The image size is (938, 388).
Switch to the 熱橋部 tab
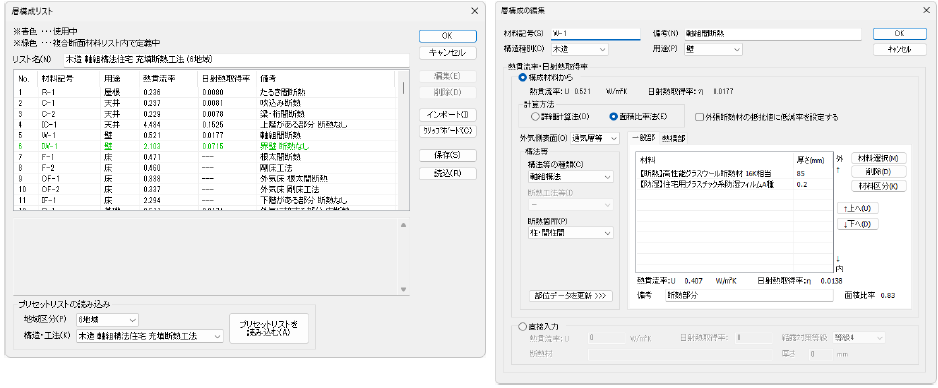point(674,139)
